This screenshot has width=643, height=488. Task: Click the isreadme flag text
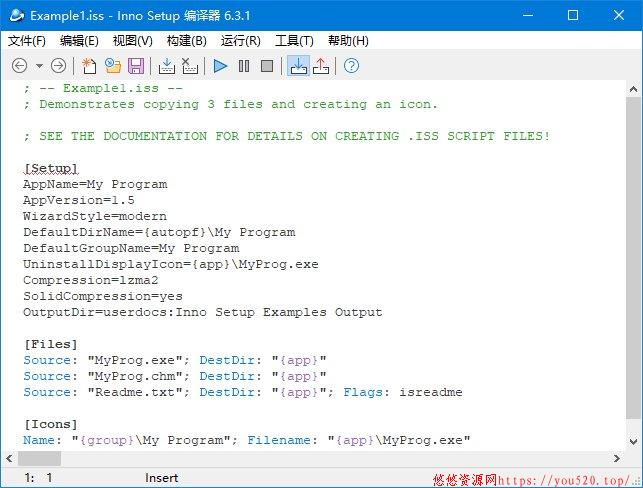point(431,392)
